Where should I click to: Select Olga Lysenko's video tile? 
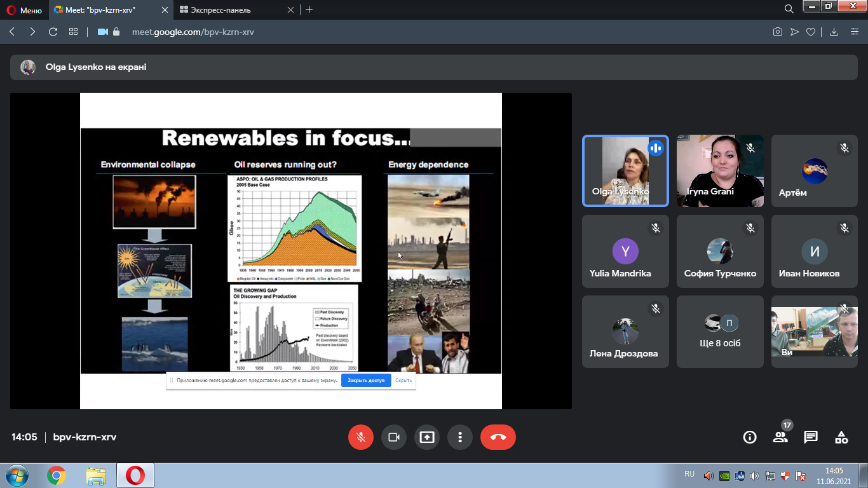tap(625, 170)
